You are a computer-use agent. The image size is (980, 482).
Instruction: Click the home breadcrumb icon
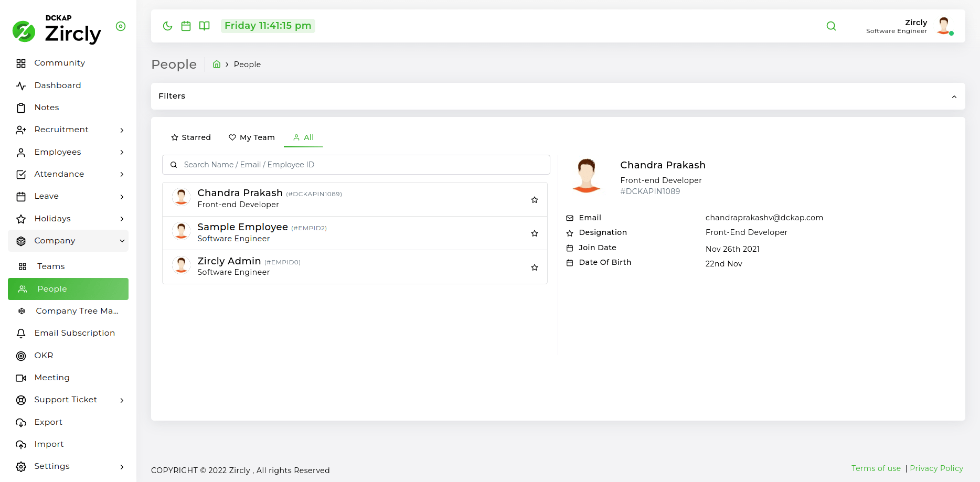point(216,65)
